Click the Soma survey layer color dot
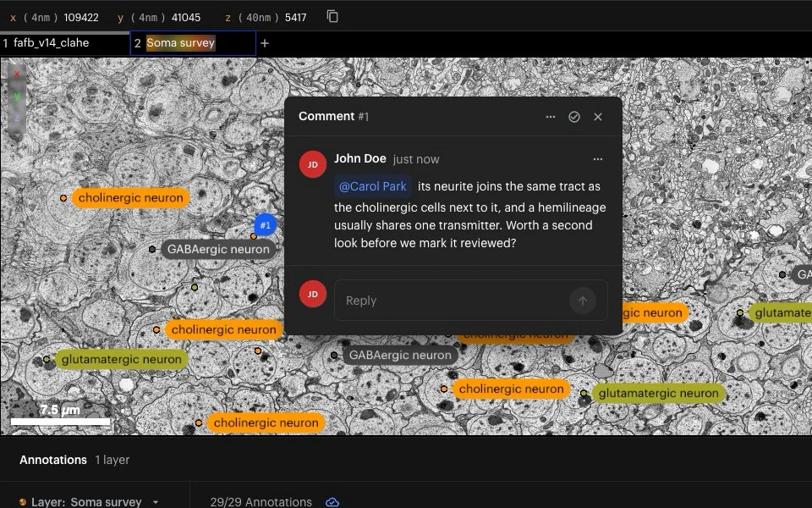 coord(23,502)
